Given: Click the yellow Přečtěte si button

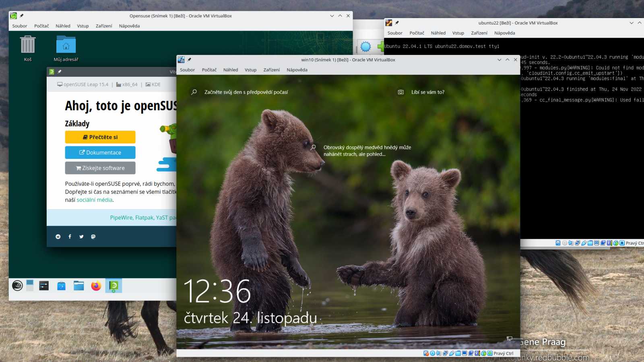Looking at the screenshot, I should click(x=100, y=137).
